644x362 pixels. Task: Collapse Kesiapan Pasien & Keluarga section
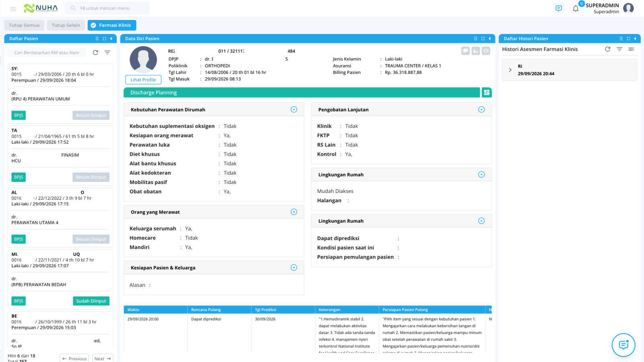(x=294, y=267)
